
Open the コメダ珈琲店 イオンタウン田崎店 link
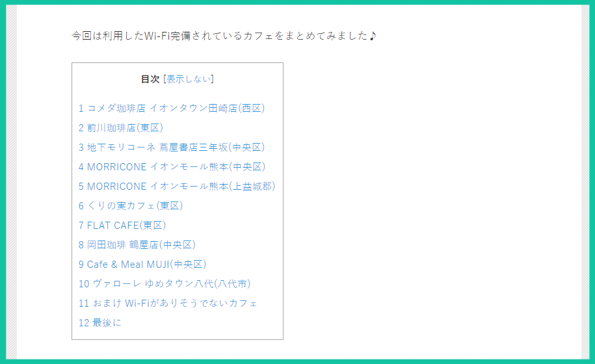tap(172, 109)
